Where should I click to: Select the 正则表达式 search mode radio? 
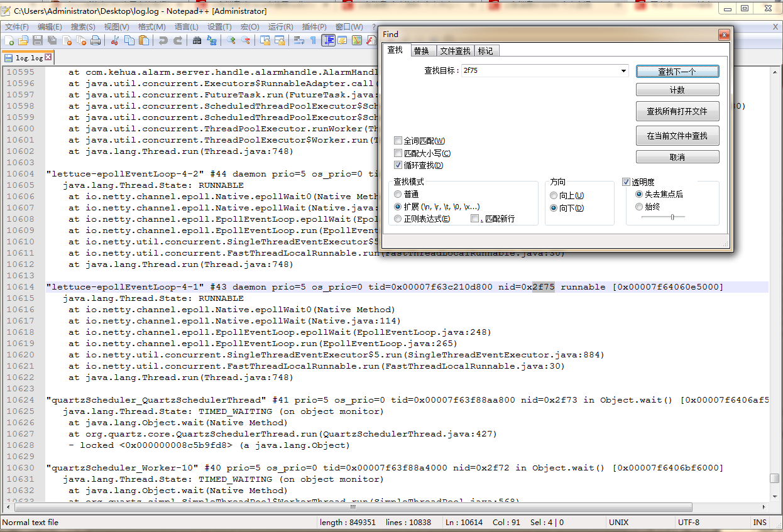pos(398,219)
